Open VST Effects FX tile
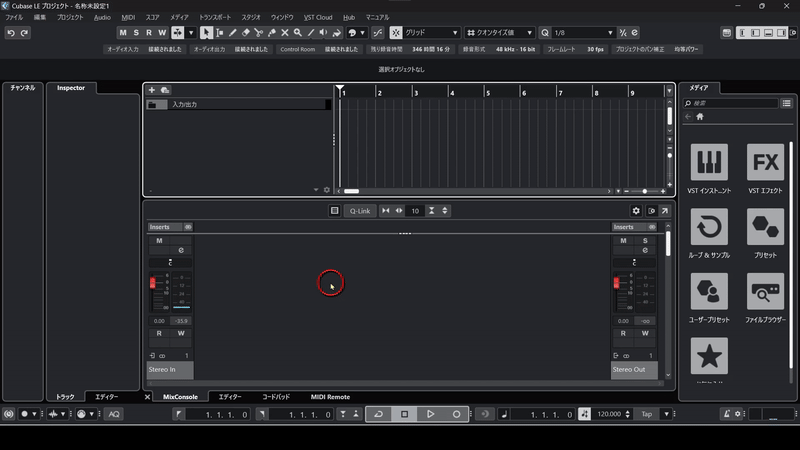This screenshot has width=800, height=450. [765, 162]
